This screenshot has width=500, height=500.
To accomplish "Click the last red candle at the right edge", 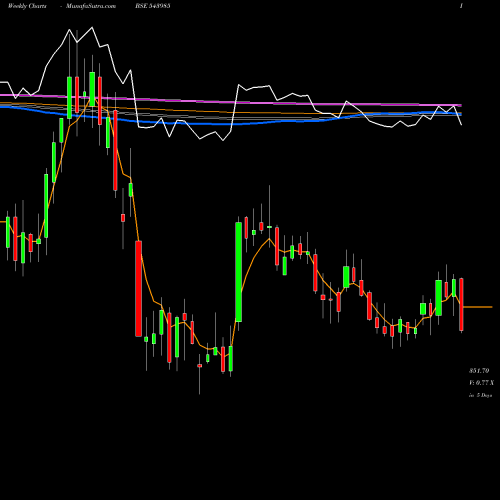I will click(461, 304).
